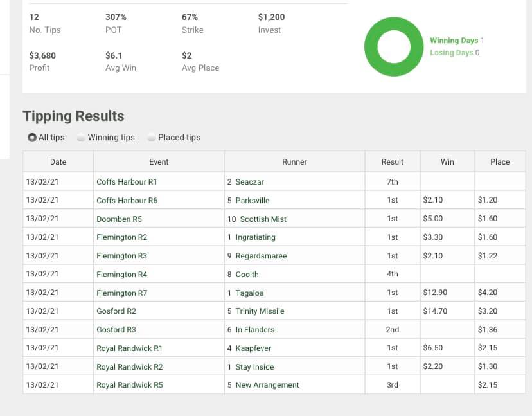Click runner Regardsmaree
532x416 pixels.
click(262, 256)
